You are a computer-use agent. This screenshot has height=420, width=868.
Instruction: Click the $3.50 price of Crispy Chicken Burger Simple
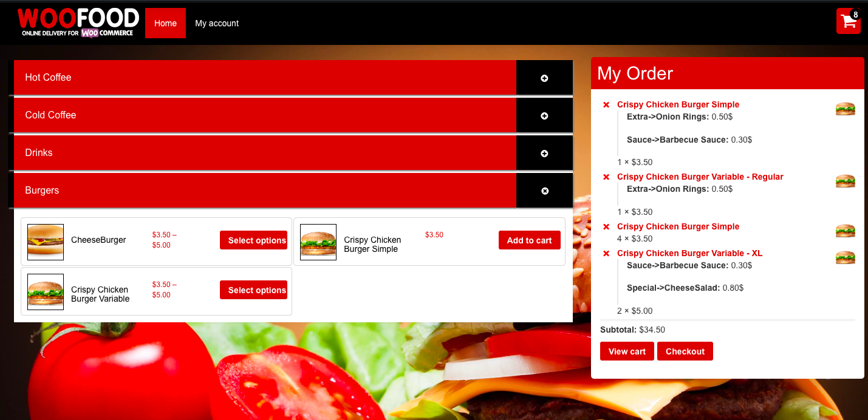pyautogui.click(x=434, y=235)
